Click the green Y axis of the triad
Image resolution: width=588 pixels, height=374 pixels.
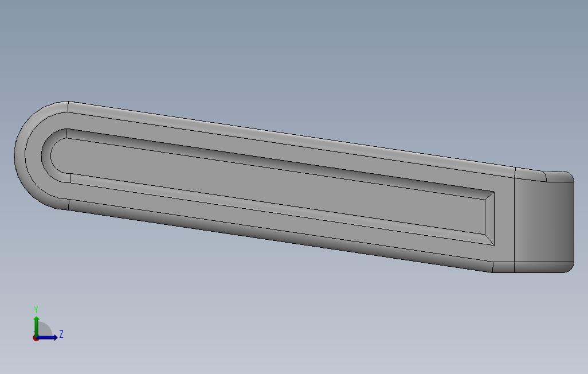tap(36, 326)
